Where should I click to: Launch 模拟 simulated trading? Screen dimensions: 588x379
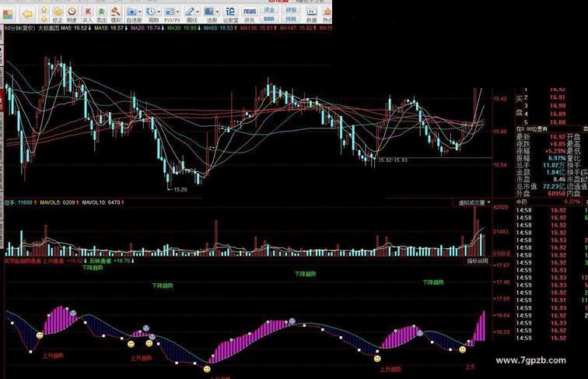[x=115, y=15]
